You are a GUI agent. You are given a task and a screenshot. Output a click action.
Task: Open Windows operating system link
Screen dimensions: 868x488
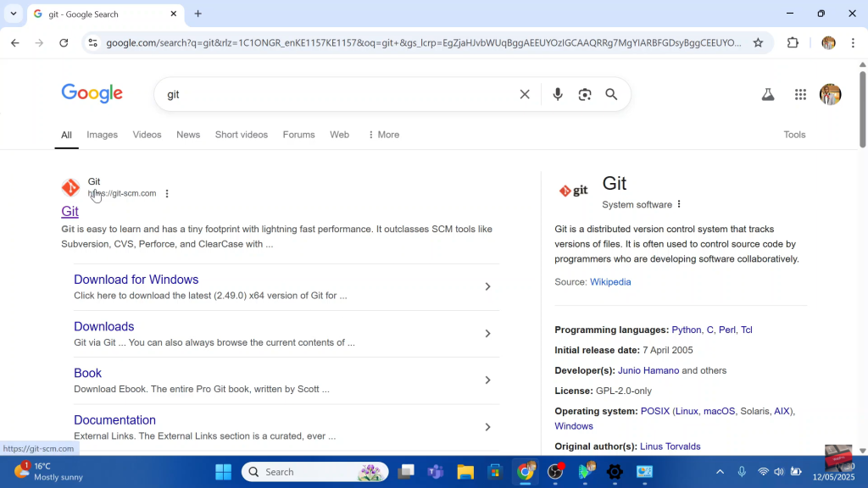(x=574, y=426)
